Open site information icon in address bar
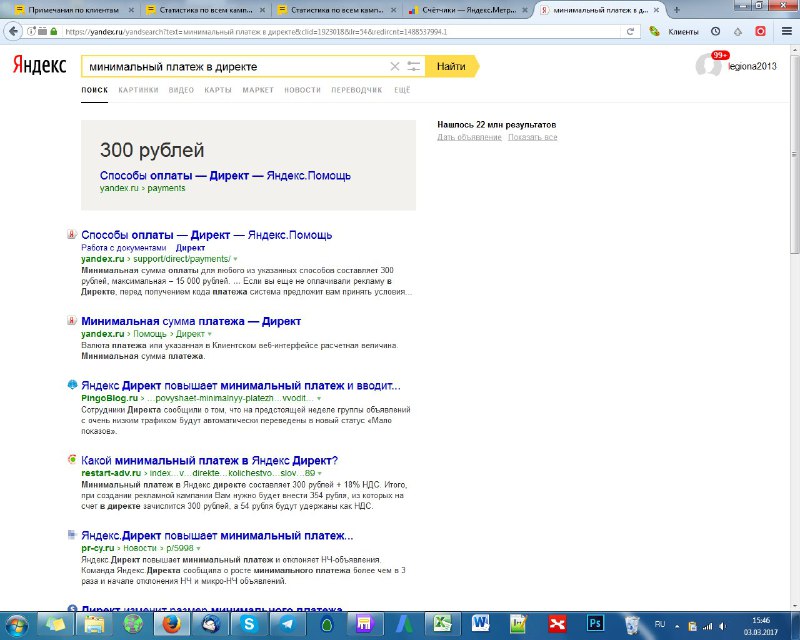 (31, 32)
